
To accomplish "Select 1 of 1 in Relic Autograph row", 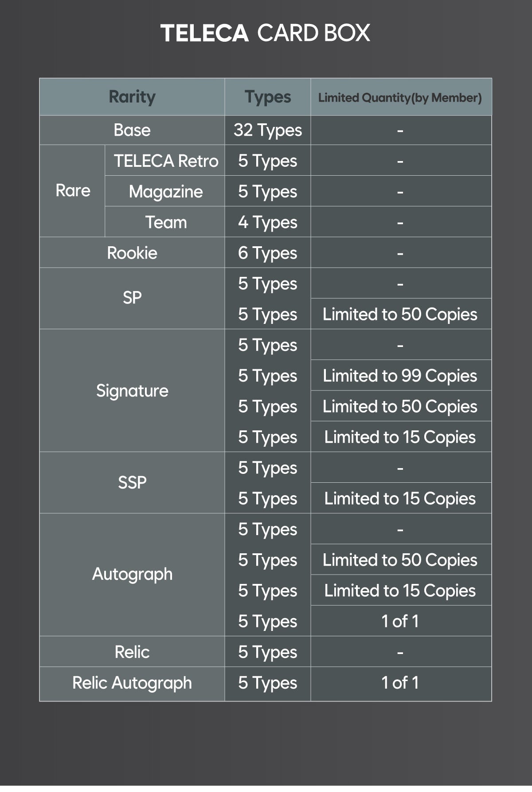I will [400, 683].
